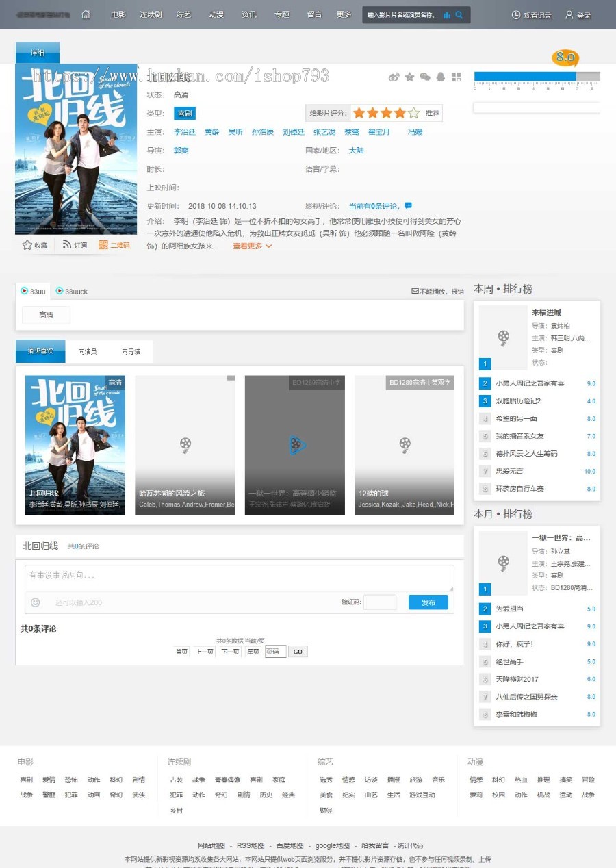Click the first rating star

[358, 113]
